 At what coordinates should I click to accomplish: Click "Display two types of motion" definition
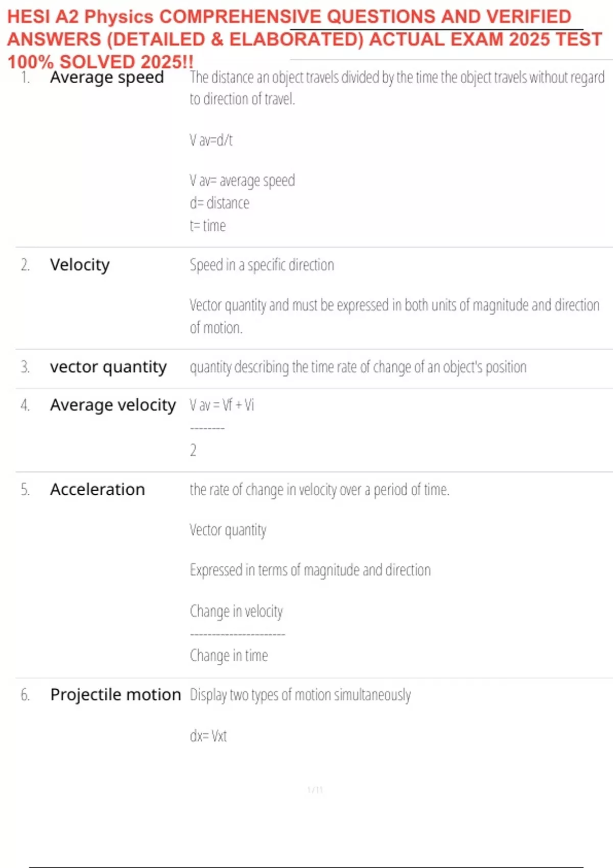click(x=300, y=695)
